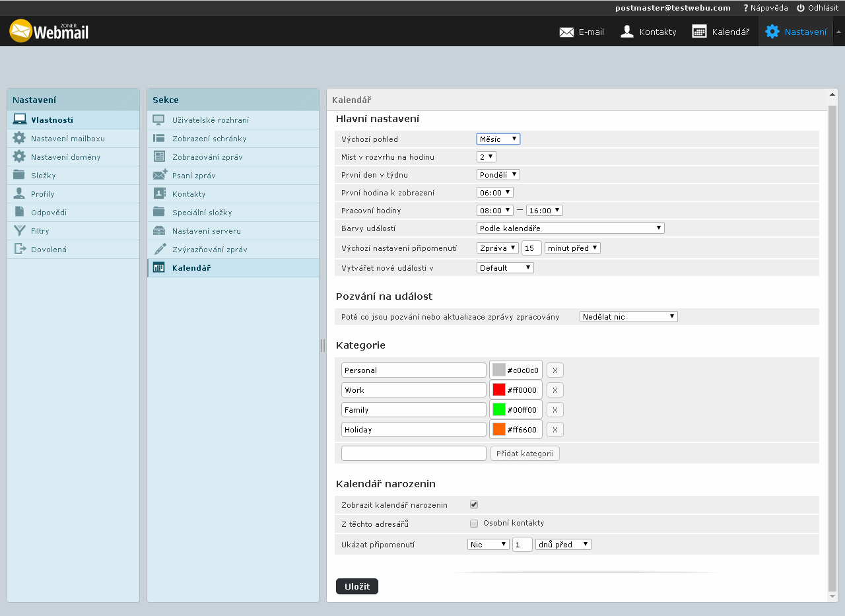Screen dimensions: 845x616
Task: Uncheck Zobrazit kalendář narozenin checkbox
Action: (x=474, y=505)
